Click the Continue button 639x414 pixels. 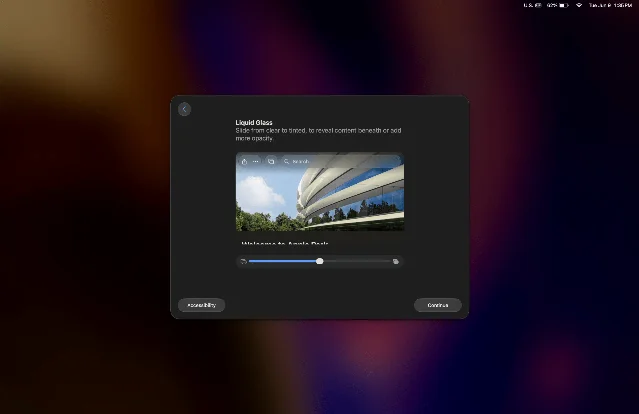coord(438,305)
